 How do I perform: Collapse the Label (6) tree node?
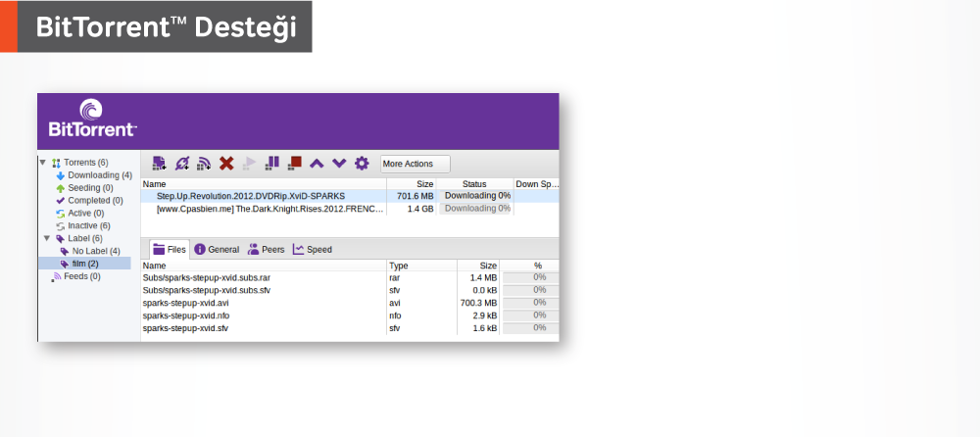click(x=47, y=238)
